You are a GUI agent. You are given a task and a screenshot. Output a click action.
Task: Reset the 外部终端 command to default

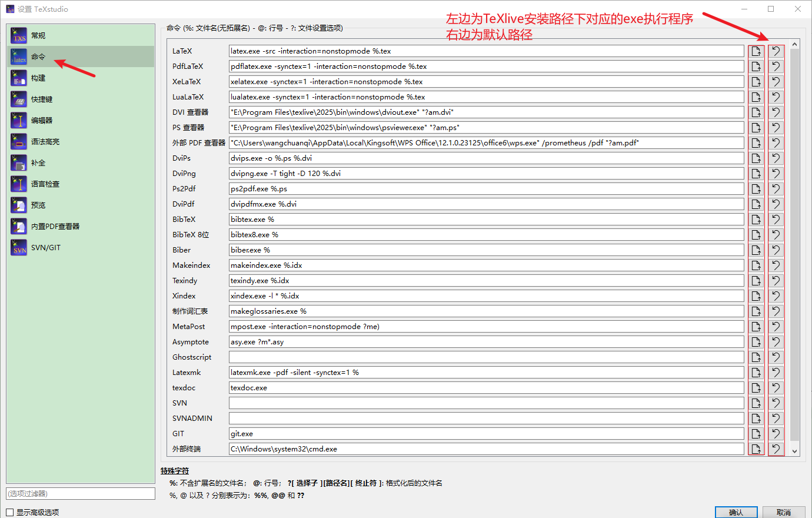[776, 449]
